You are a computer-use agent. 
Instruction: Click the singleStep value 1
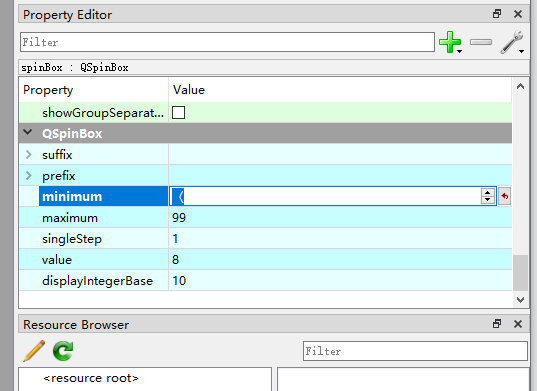(x=175, y=239)
